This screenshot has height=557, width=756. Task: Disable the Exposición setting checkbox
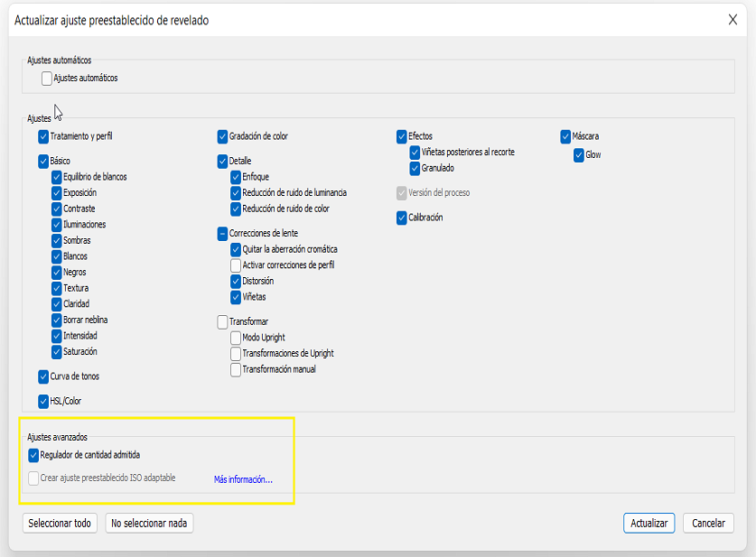click(56, 193)
